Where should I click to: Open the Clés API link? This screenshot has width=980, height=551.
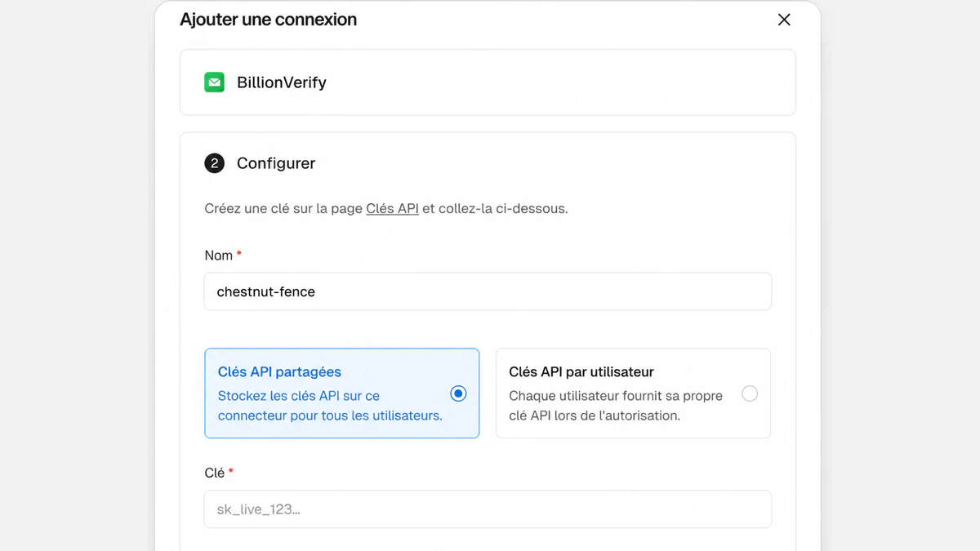(392, 208)
